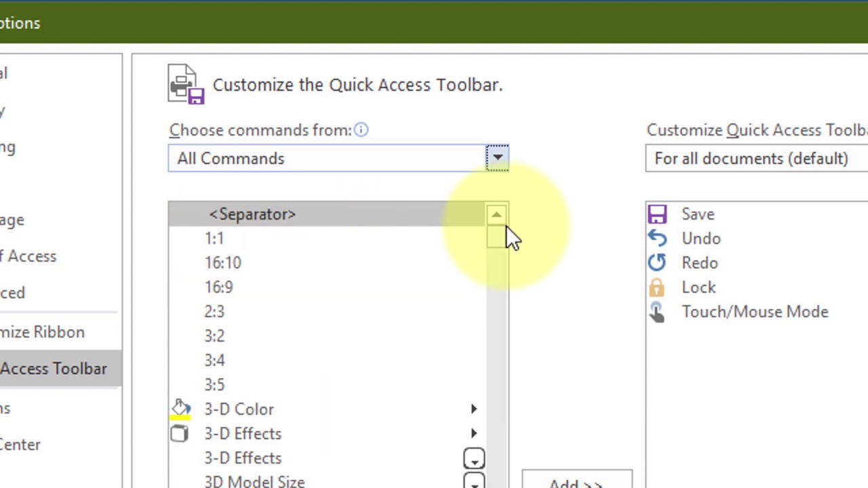Select the <Separator> list entry
The width and height of the screenshot is (868, 488).
click(x=252, y=214)
